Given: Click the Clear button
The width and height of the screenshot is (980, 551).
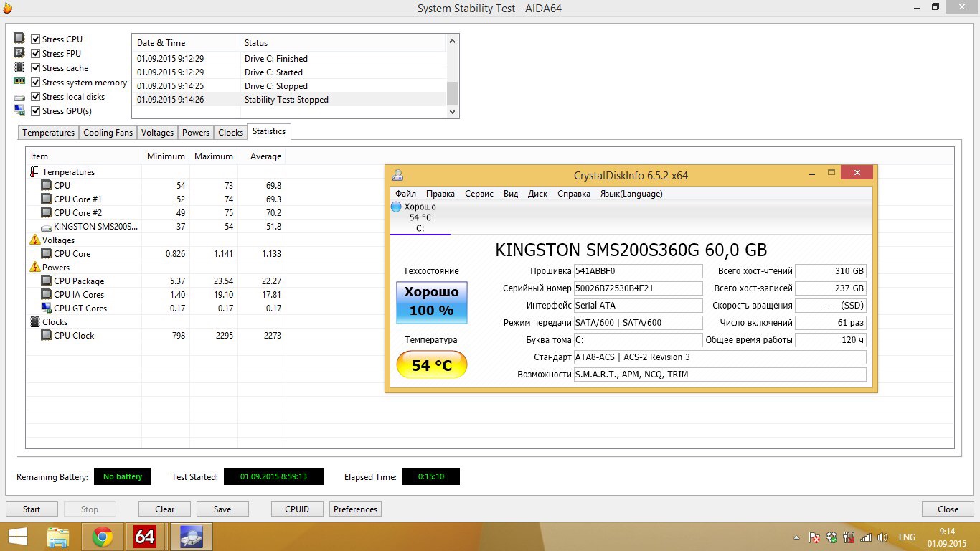Looking at the screenshot, I should [x=165, y=509].
